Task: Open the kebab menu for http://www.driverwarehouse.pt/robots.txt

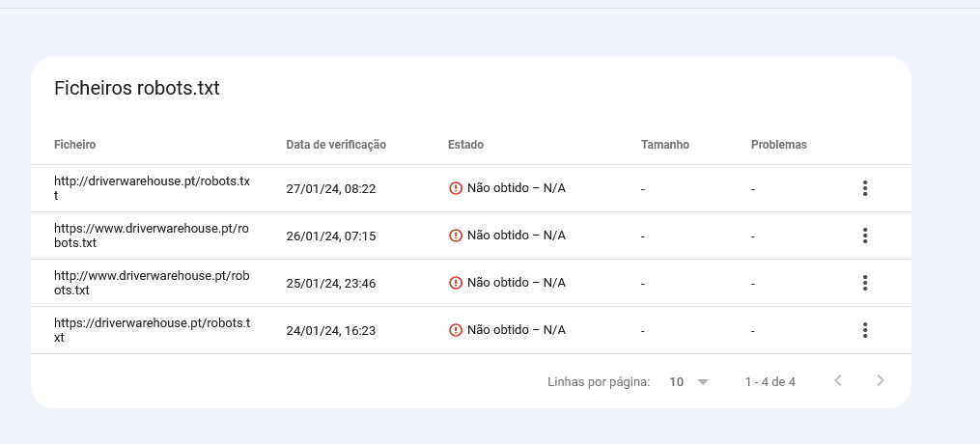Action: point(865,283)
